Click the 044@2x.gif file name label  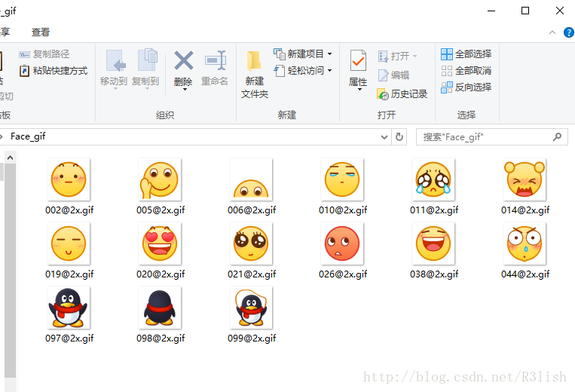pyautogui.click(x=525, y=274)
